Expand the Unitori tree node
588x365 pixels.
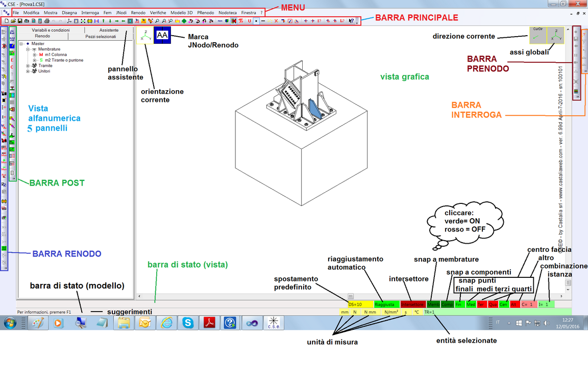coord(28,71)
